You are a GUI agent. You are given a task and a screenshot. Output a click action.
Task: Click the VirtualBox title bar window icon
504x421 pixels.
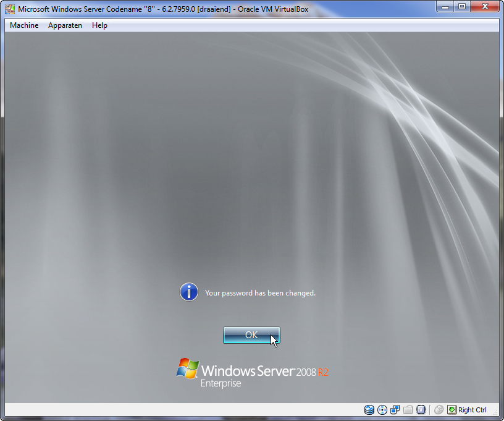pos(10,9)
